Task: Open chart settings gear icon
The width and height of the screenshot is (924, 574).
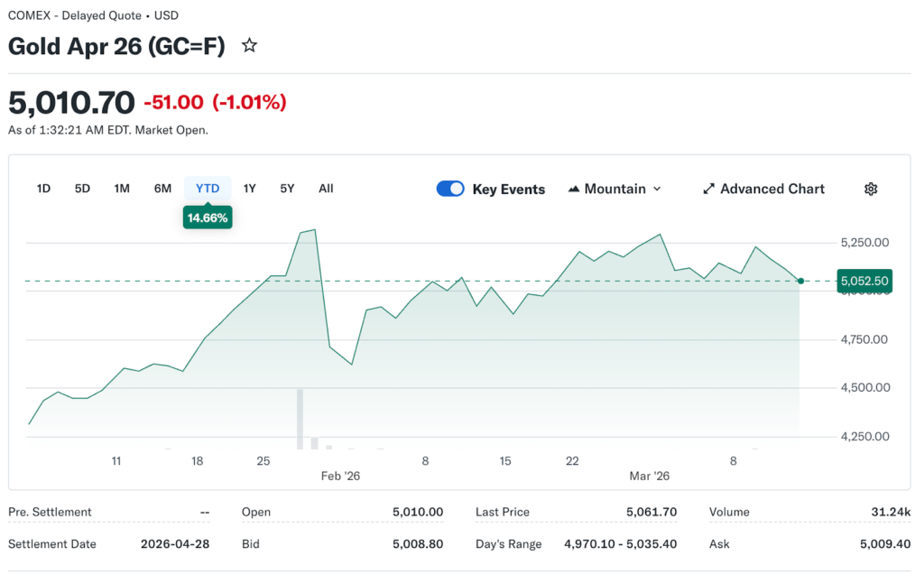Action: click(x=871, y=189)
